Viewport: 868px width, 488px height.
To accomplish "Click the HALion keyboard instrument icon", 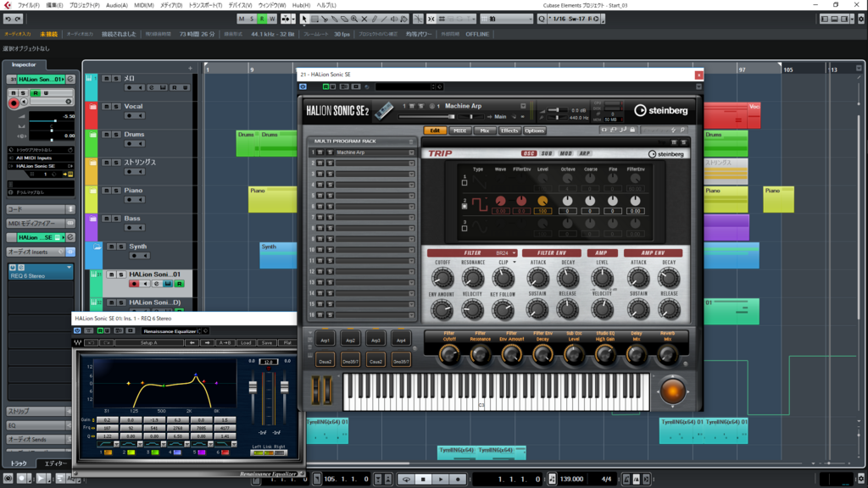I will coord(384,111).
